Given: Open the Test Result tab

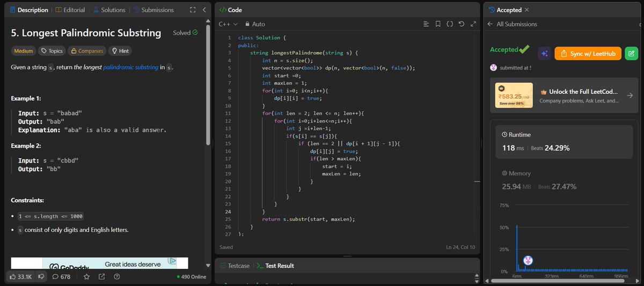Looking at the screenshot, I should click(275, 266).
